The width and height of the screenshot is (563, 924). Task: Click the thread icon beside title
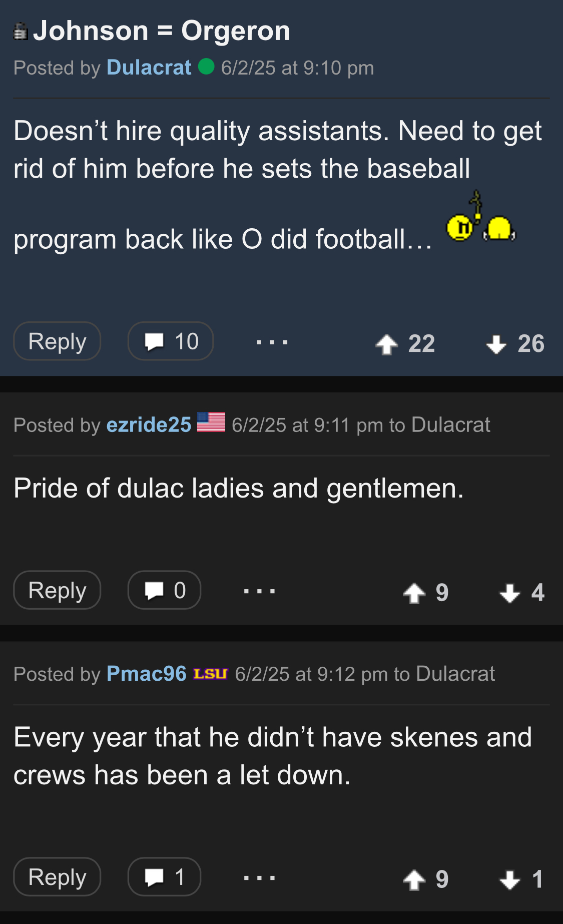[20, 32]
